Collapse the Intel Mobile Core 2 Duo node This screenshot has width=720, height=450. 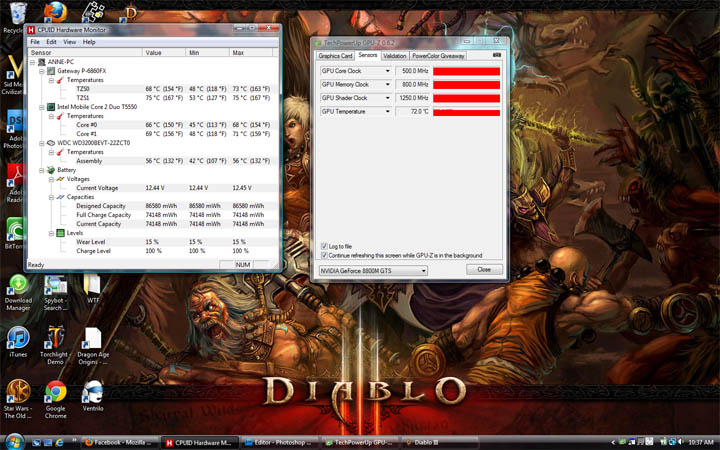click(x=42, y=107)
